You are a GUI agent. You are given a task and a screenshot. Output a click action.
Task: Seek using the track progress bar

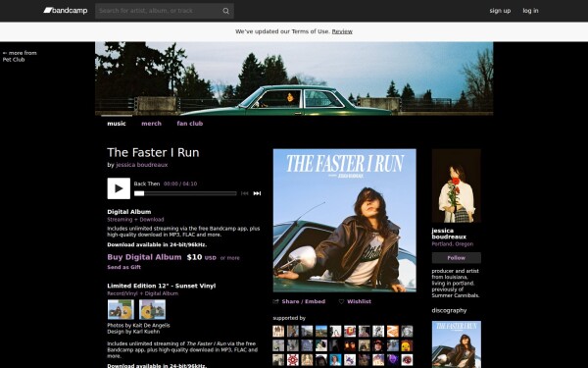tap(185, 193)
